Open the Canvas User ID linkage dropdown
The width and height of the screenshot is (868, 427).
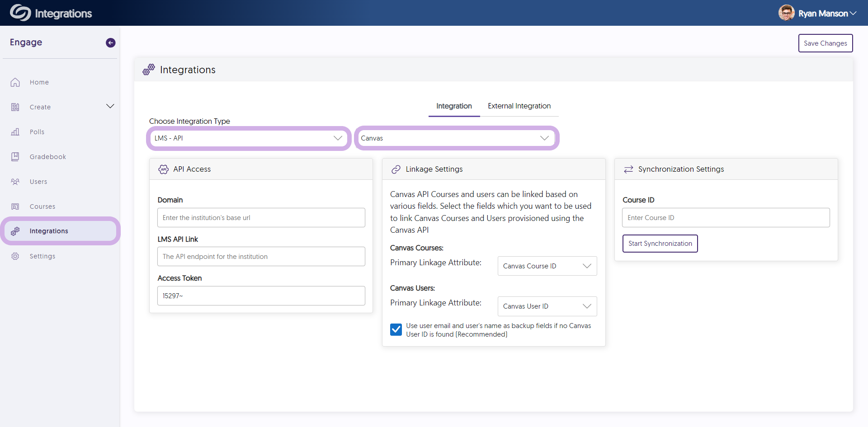547,306
